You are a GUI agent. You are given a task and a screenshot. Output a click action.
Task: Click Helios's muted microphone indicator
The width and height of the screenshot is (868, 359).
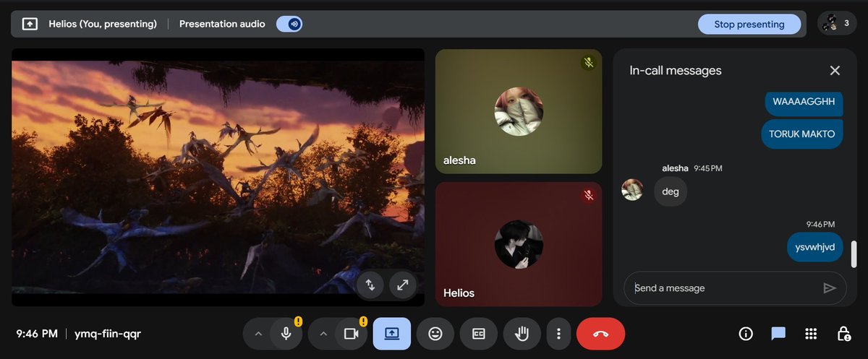pos(589,195)
